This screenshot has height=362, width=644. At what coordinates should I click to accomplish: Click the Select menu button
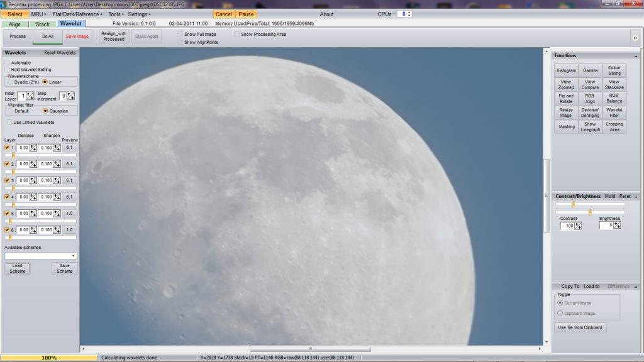pyautogui.click(x=15, y=14)
